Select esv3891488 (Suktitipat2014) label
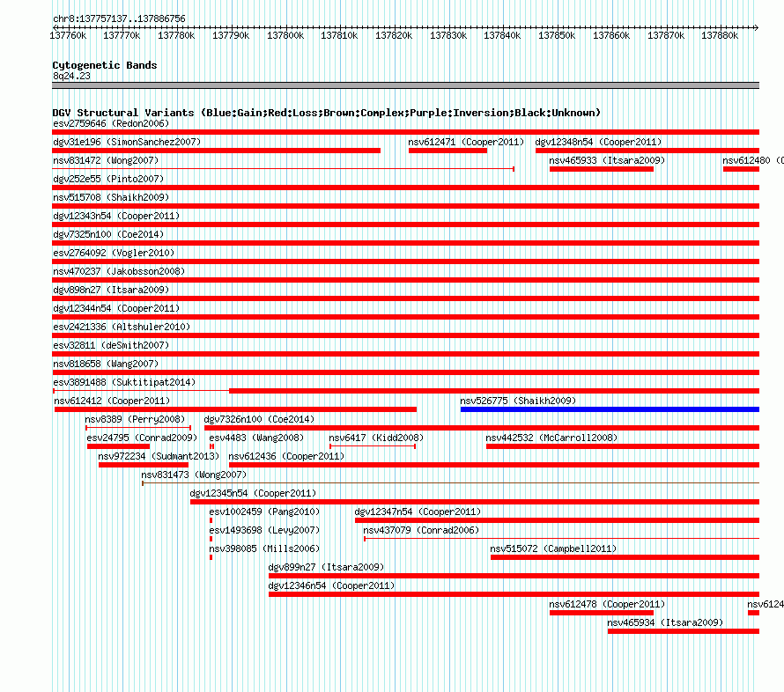Screen dimensions: 784x692 (x=124, y=382)
